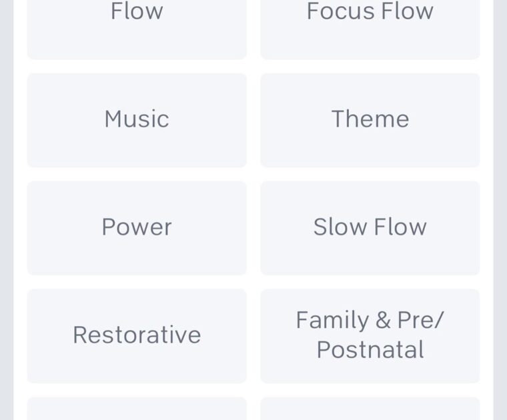
Task: Click the partially visible tile below Restorative
Action: pos(137,409)
